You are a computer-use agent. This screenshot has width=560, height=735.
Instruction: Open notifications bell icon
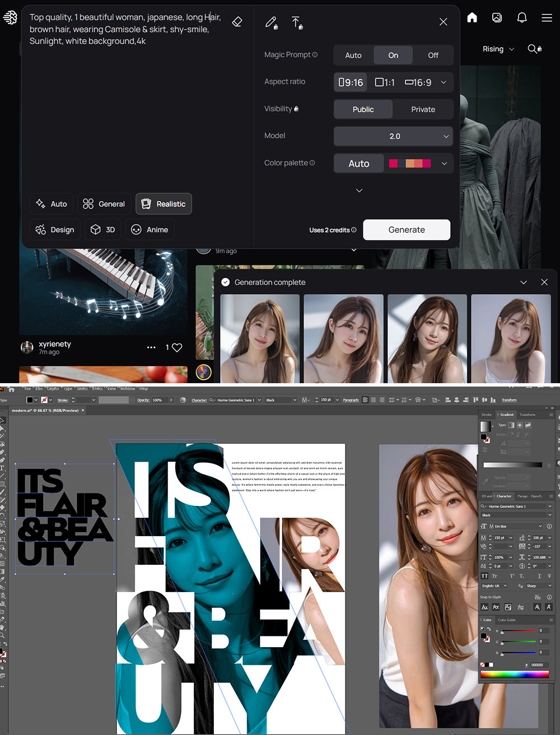click(522, 18)
